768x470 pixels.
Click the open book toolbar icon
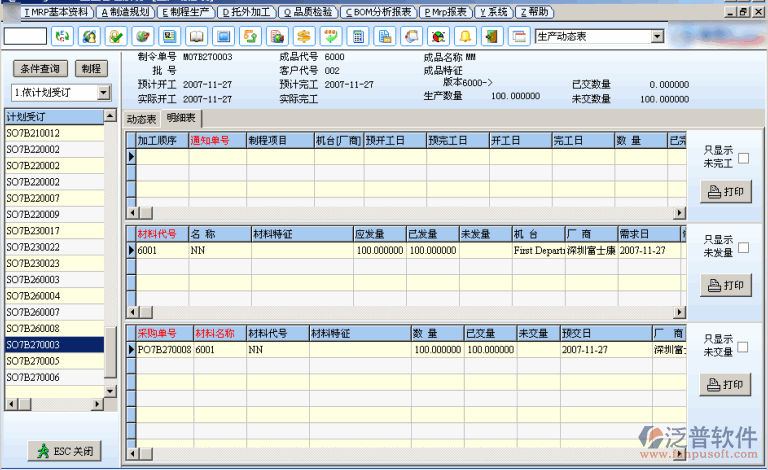[196, 37]
